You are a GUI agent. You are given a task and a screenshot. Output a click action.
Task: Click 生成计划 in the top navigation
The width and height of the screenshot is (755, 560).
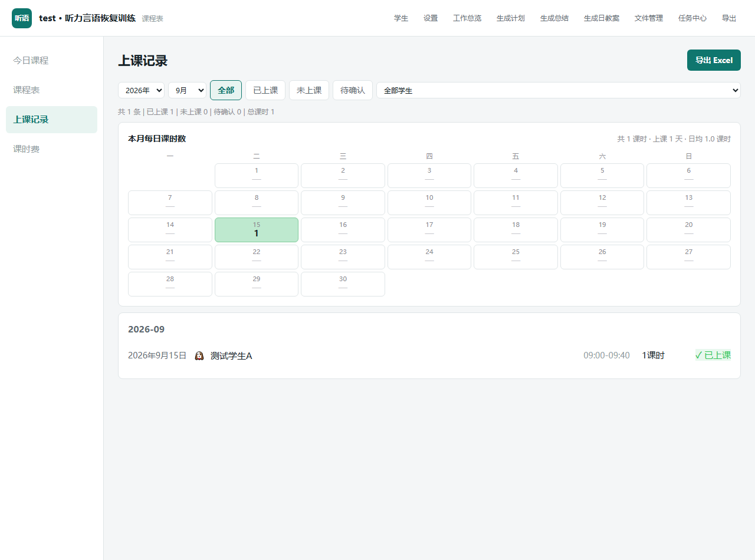point(511,18)
